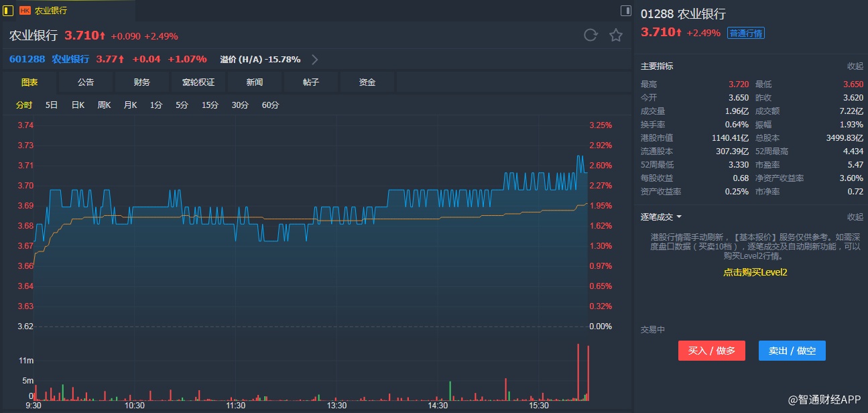Image resolution: width=868 pixels, height=413 pixels.
Task: Select the 5分 interval
Action: click(182, 105)
